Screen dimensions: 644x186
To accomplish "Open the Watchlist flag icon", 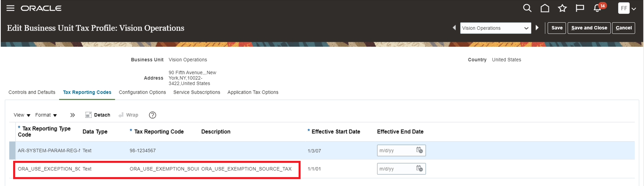I will click(x=580, y=8).
